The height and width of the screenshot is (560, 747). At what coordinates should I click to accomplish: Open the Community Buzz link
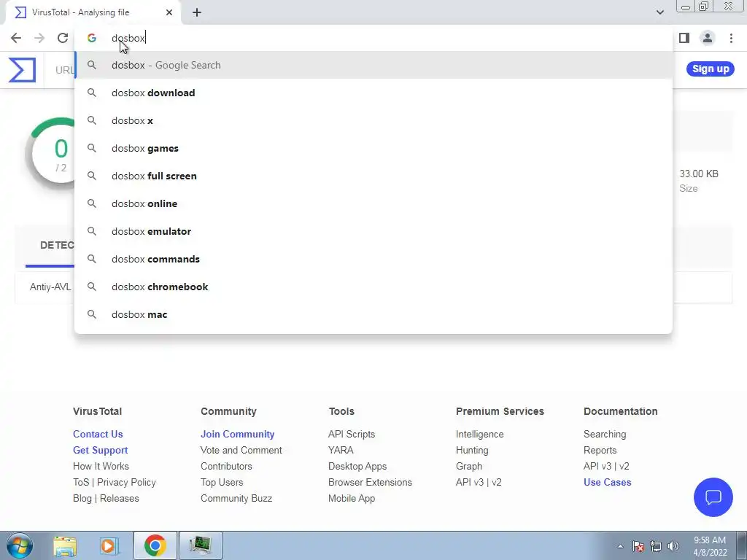[x=236, y=498]
